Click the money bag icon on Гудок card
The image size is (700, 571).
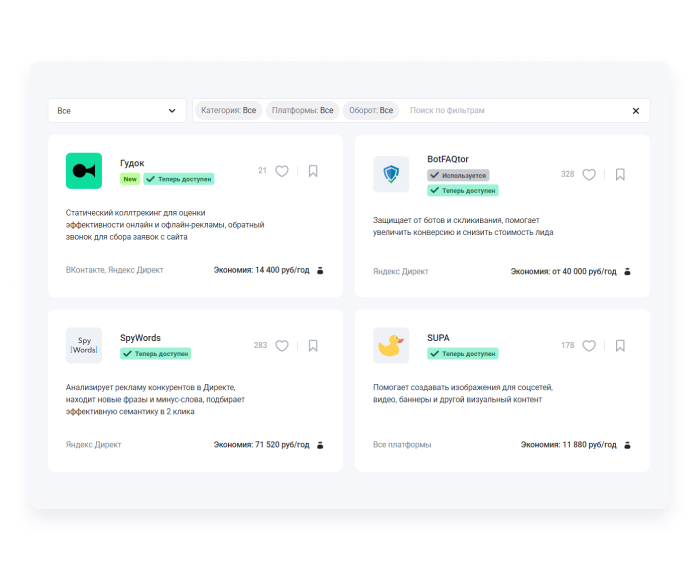click(x=320, y=270)
